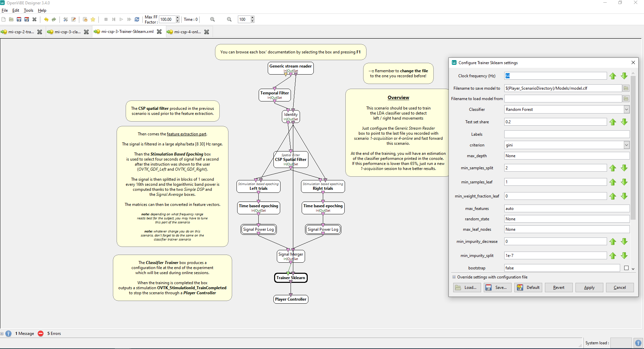Expand Override settings with configuration file
The height and width of the screenshot is (349, 644).
(454, 277)
